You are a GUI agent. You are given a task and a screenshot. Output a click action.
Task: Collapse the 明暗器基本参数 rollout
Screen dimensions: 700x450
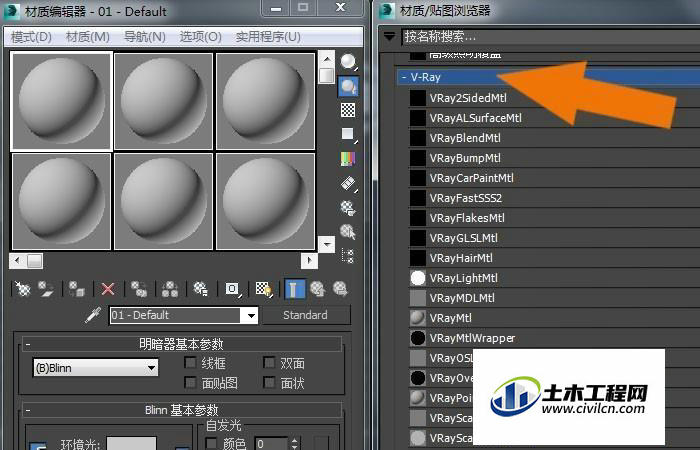[x=28, y=345]
